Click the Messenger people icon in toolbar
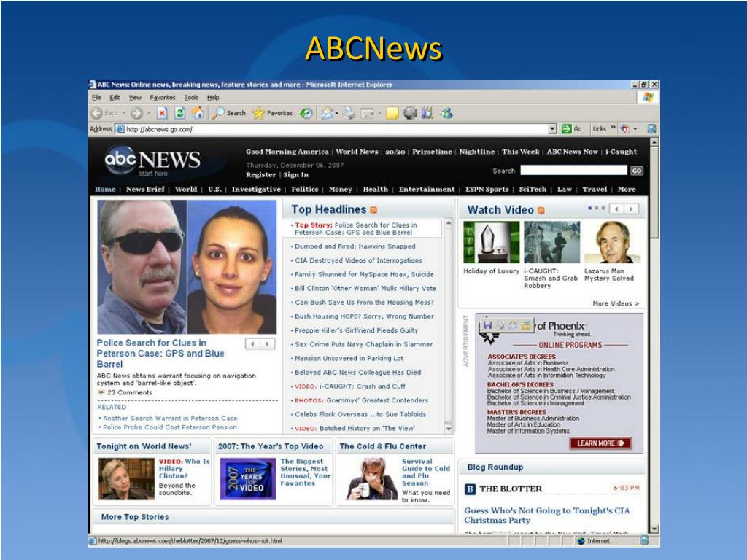This screenshot has height=560, width=747. coord(446,113)
